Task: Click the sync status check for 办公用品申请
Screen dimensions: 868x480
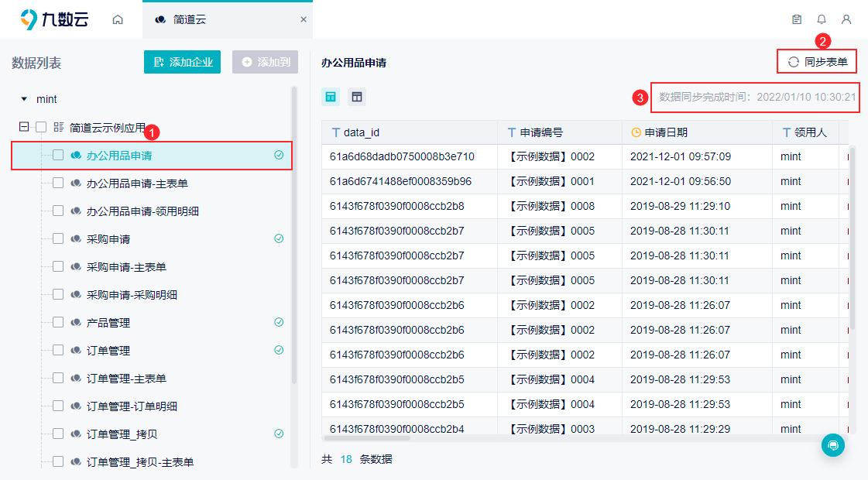Action: coord(279,155)
